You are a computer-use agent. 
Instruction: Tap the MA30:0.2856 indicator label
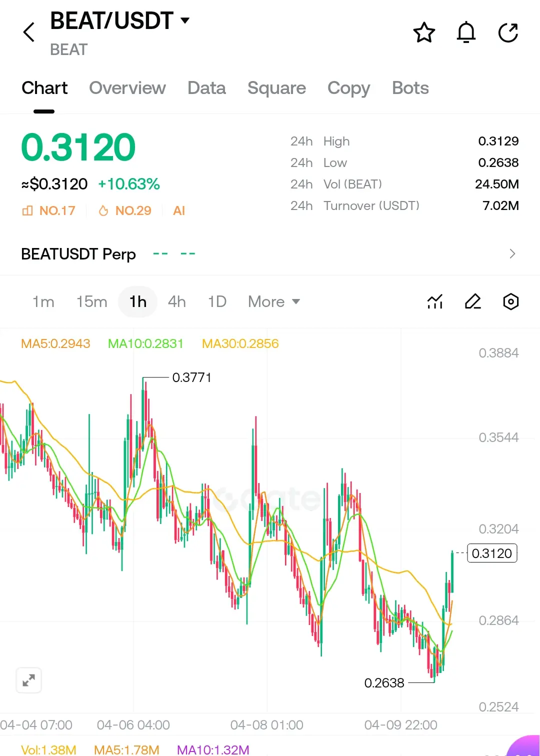240,343
